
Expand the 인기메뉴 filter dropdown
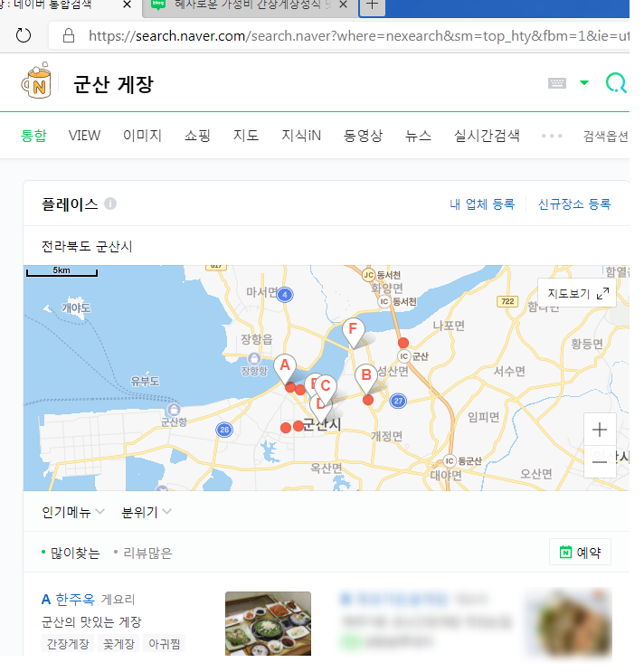coord(73,512)
